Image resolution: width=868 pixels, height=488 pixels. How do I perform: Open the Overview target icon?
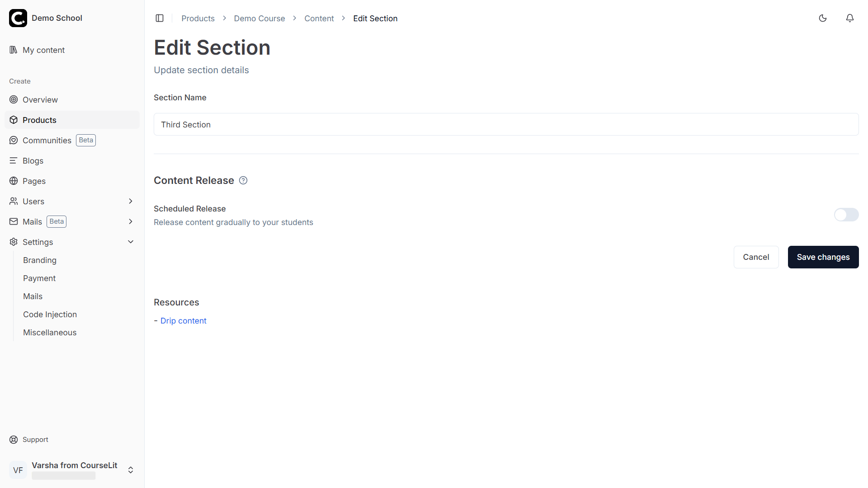13,99
